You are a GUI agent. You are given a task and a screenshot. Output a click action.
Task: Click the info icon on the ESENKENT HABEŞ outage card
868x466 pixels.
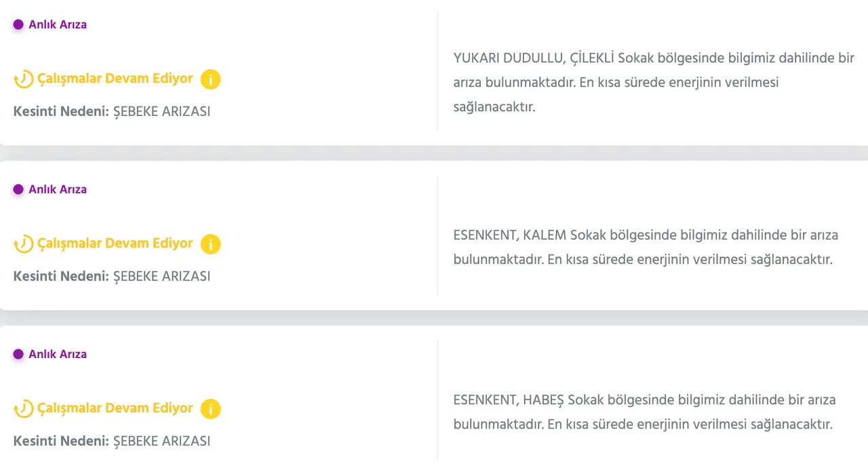(210, 409)
